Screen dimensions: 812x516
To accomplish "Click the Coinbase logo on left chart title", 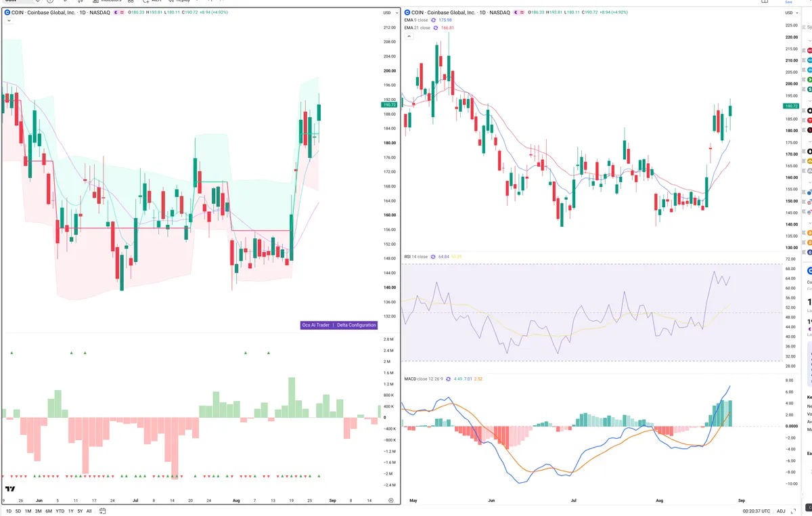I will [7, 12].
